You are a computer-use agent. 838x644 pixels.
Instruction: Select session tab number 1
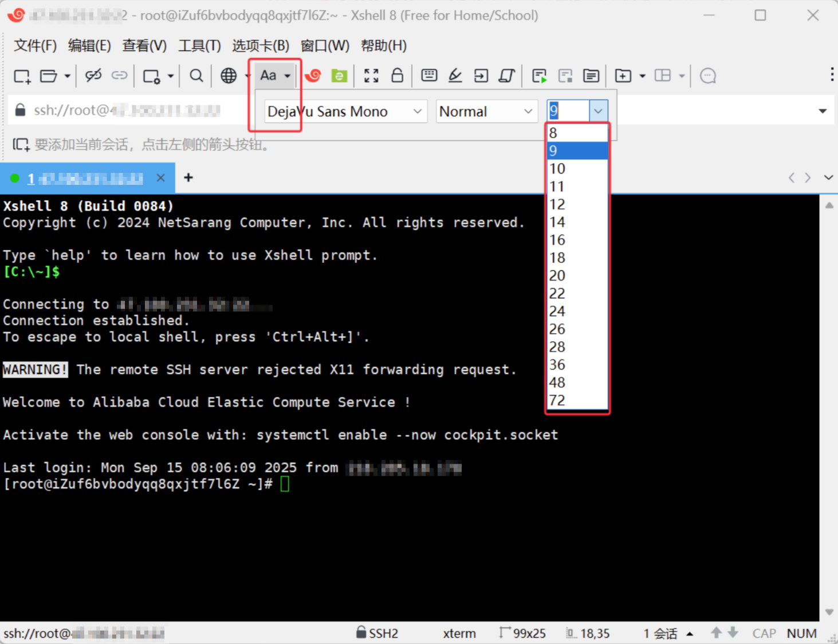[x=86, y=178]
